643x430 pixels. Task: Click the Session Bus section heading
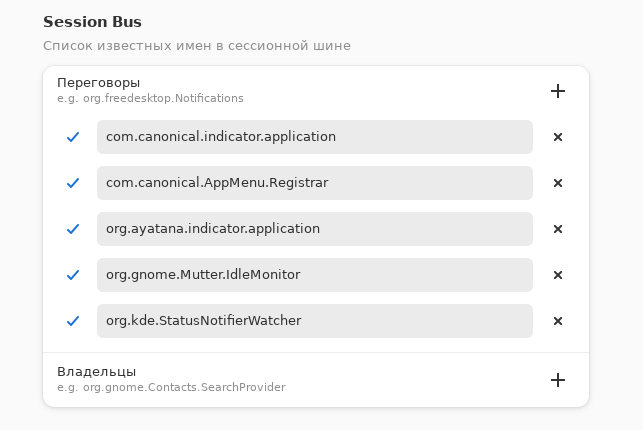tap(92, 21)
